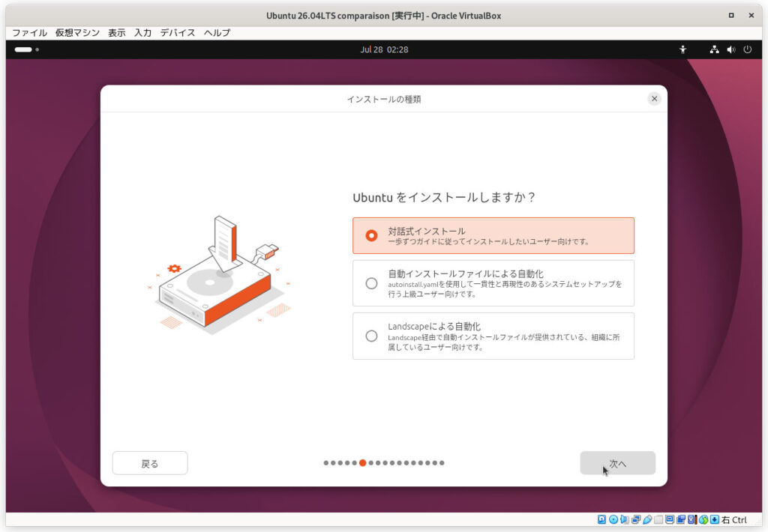The height and width of the screenshot is (532, 768).
Task: Maximize the VirtualBox window
Action: point(731,15)
